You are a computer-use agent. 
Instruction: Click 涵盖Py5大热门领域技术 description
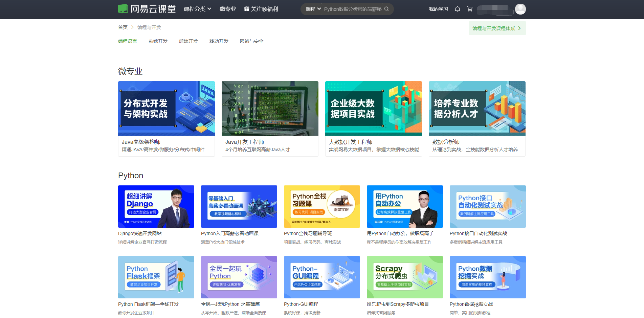pyautogui.click(x=223, y=242)
